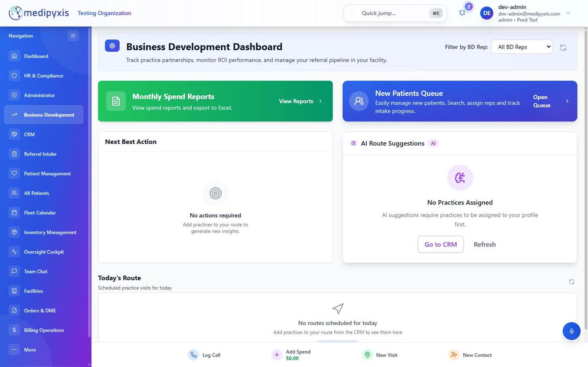Viewport: 588px width, 367px height.
Task: Click the Facilities building icon
Action: (x=14, y=291)
